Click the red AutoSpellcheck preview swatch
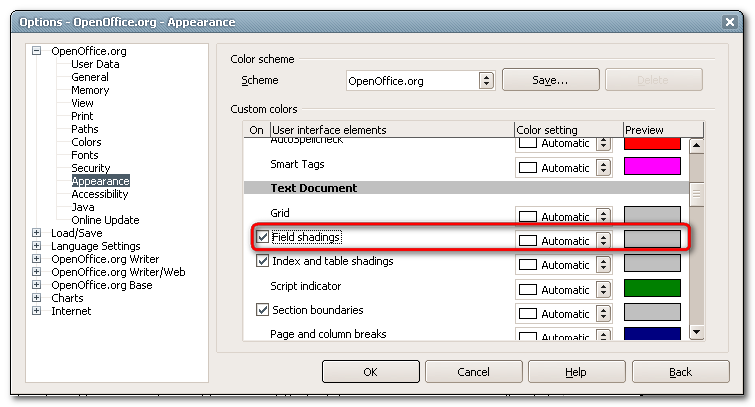Screen dimensions: 755x407 point(652,144)
